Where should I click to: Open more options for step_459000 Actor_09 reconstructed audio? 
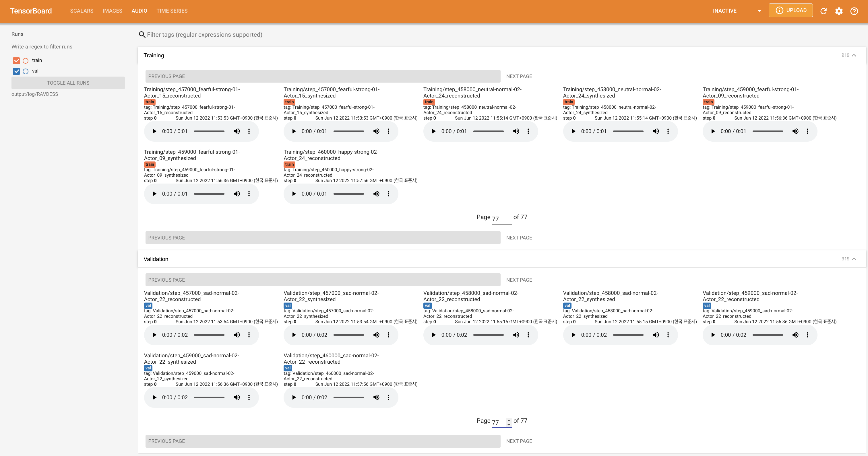click(x=807, y=131)
